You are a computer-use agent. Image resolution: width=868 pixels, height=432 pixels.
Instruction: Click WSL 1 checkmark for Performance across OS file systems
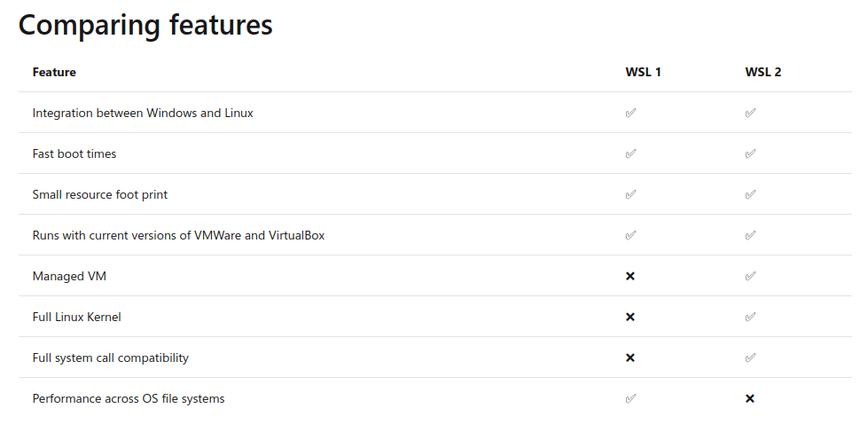(630, 398)
